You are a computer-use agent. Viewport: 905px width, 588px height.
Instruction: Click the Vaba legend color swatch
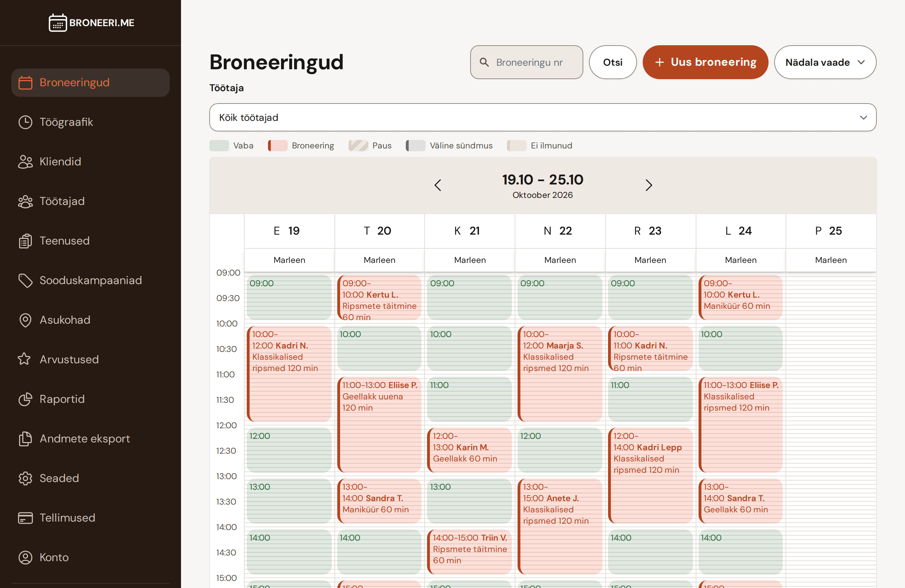(x=219, y=146)
